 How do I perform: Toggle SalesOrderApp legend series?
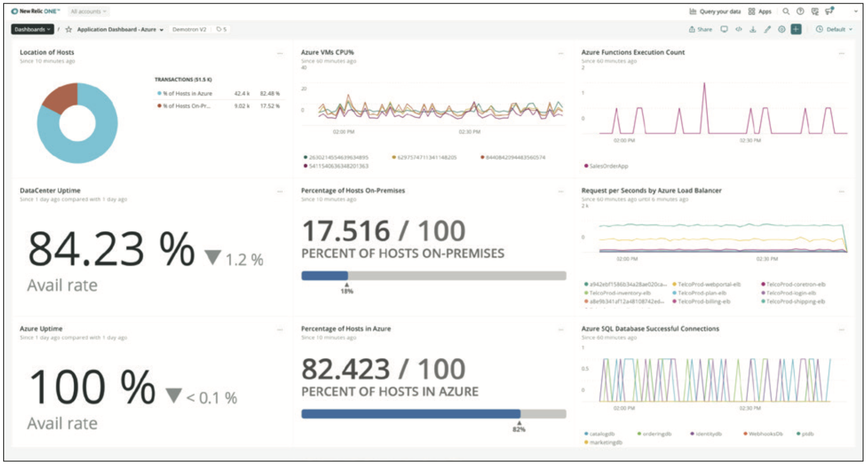(606, 166)
